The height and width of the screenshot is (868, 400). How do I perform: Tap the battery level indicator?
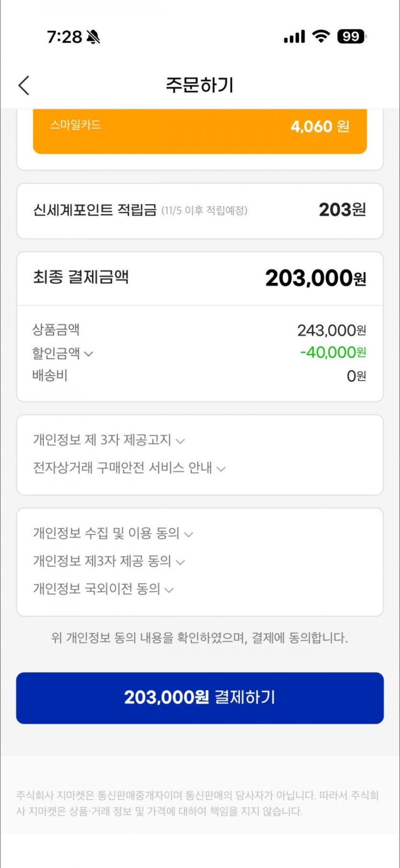click(352, 36)
